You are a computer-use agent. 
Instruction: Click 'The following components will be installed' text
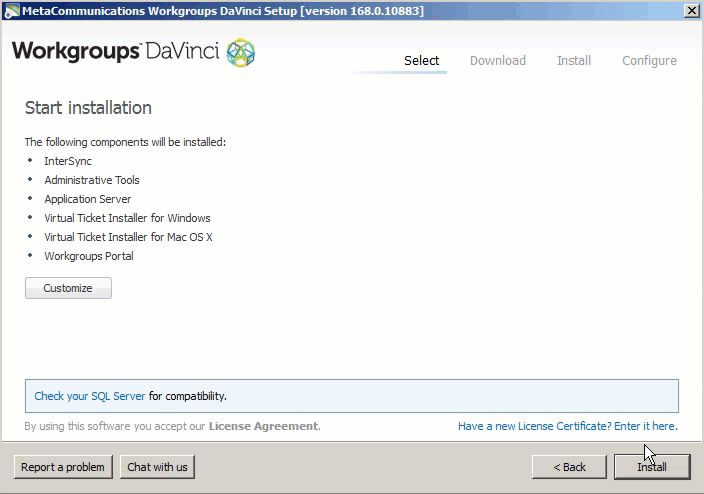tap(125, 142)
